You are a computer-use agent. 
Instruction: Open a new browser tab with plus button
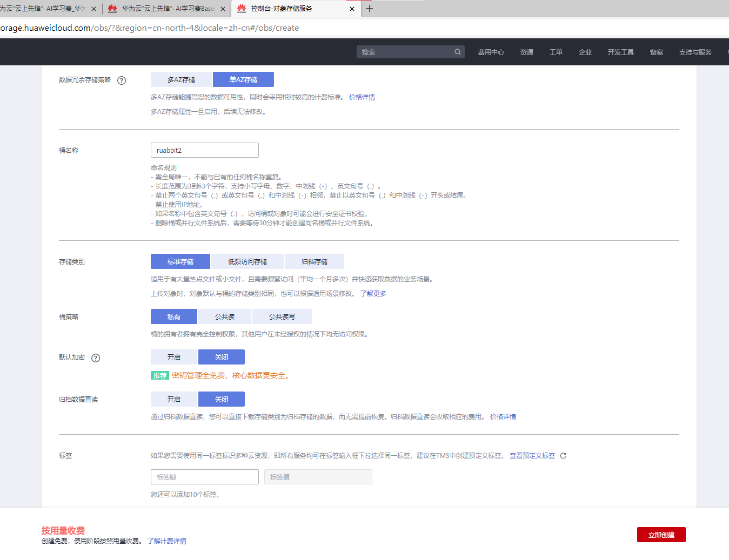pos(369,9)
